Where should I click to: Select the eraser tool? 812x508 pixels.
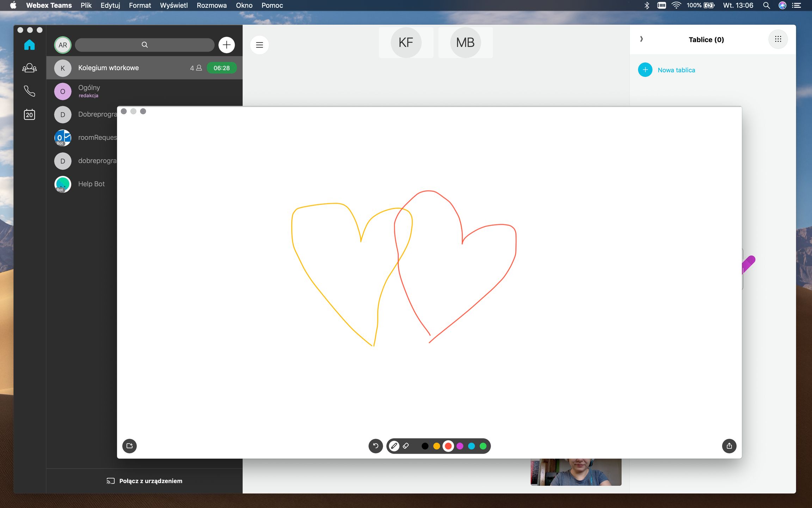coord(406,446)
